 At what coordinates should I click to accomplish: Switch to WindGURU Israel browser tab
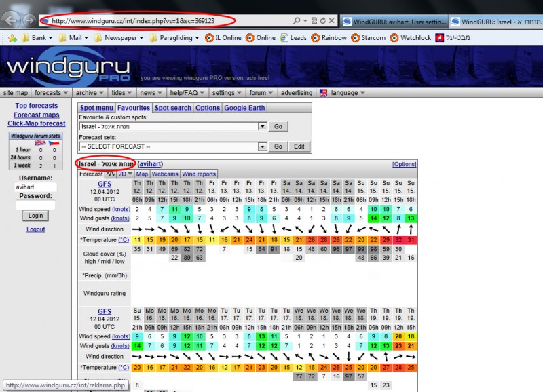tap(495, 22)
